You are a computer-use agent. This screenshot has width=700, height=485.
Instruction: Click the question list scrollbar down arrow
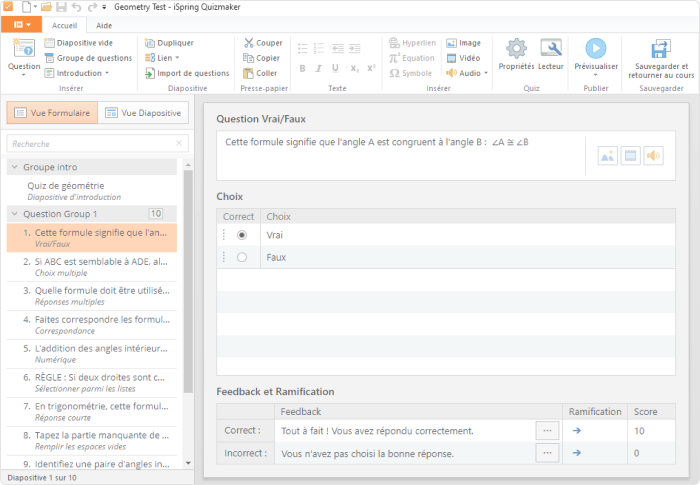(x=188, y=463)
